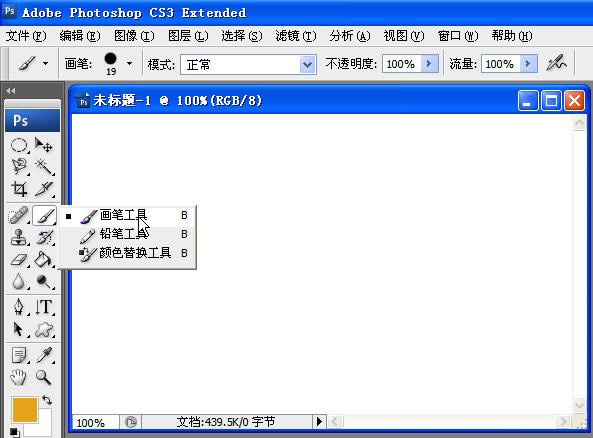This screenshot has width=593, height=438.
Task: Open the 图层(L) menu
Action: click(188, 36)
